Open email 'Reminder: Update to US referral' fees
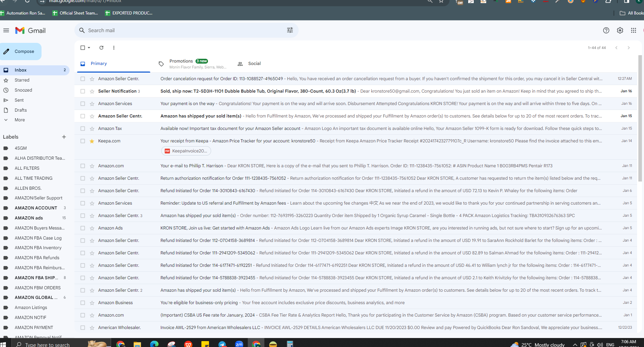This screenshot has height=347, width=644. 356,203
